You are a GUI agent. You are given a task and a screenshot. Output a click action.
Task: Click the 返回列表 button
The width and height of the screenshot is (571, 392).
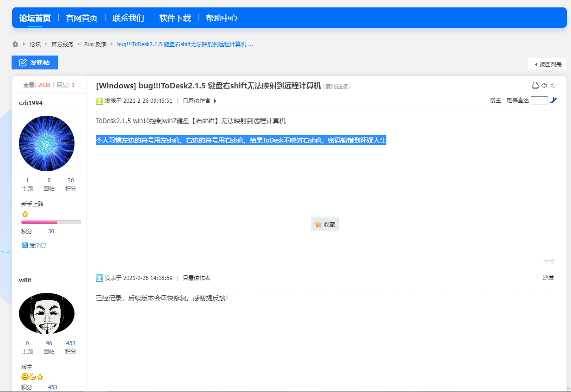coord(547,64)
